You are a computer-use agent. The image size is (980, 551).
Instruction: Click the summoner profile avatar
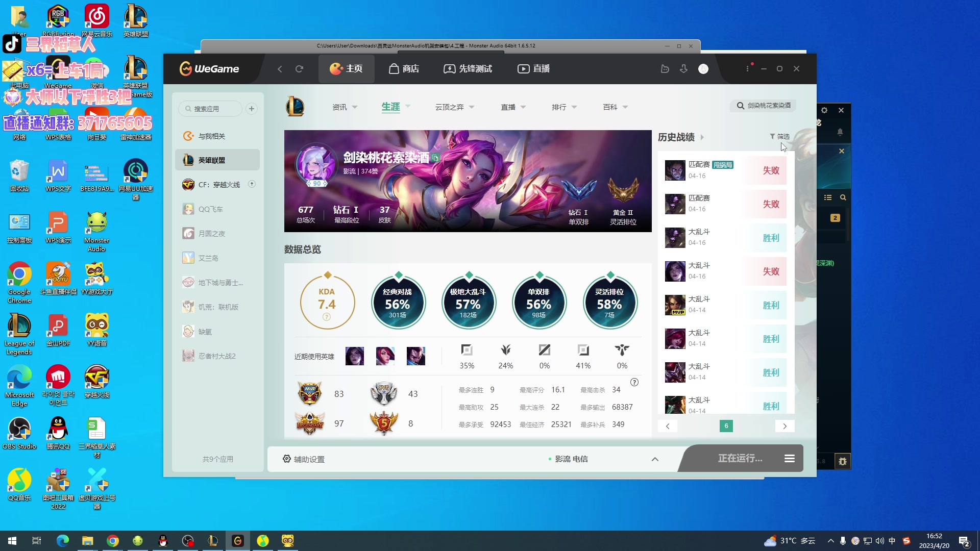316,164
